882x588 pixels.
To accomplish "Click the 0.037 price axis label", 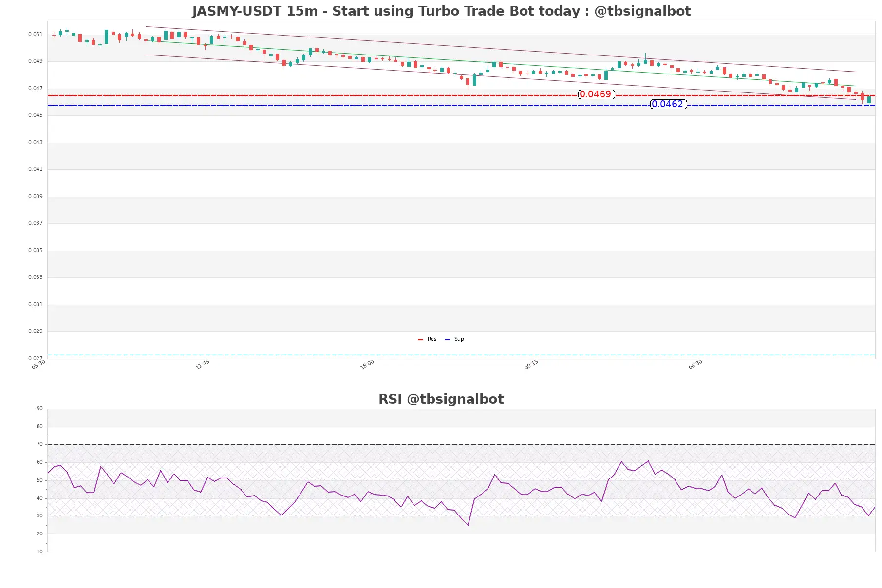I will point(35,223).
